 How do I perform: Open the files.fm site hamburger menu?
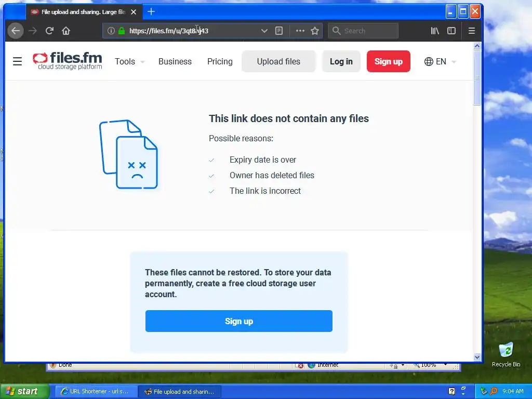point(17,61)
